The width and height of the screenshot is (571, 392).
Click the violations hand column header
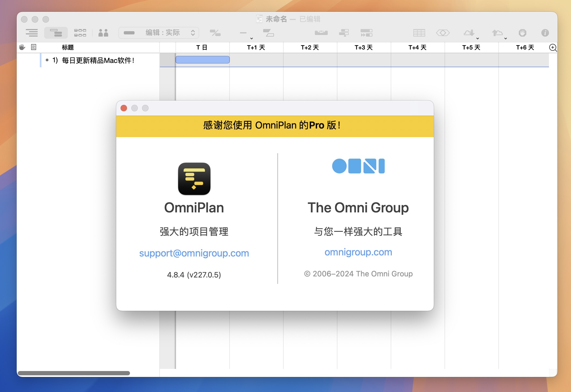pos(22,47)
